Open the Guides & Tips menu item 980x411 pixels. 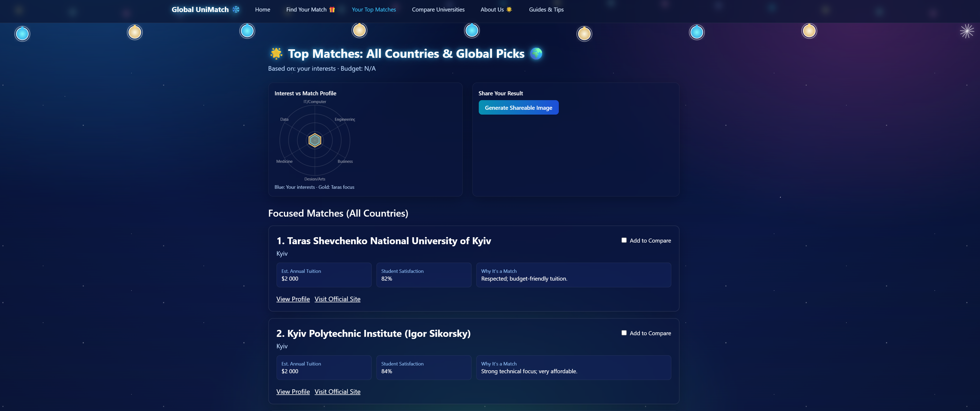coord(546,10)
